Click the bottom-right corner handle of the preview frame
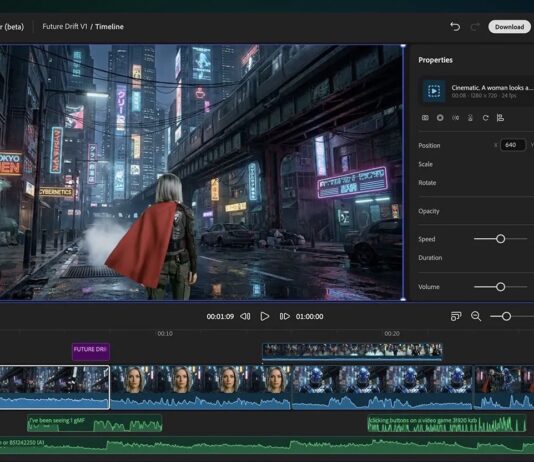This screenshot has width=534, height=462. 403,299
